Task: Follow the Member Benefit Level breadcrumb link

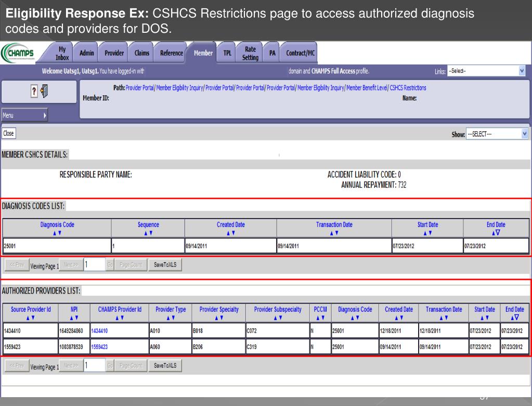Action: 367,87
